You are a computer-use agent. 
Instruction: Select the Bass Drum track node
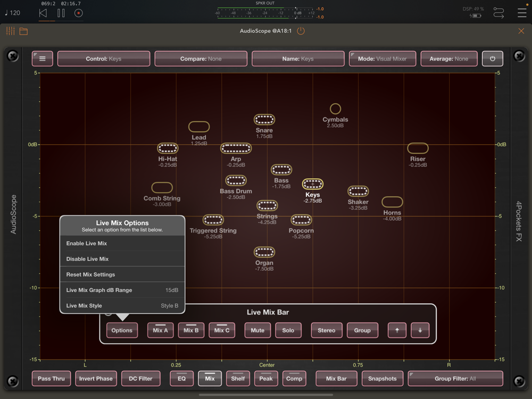click(236, 180)
